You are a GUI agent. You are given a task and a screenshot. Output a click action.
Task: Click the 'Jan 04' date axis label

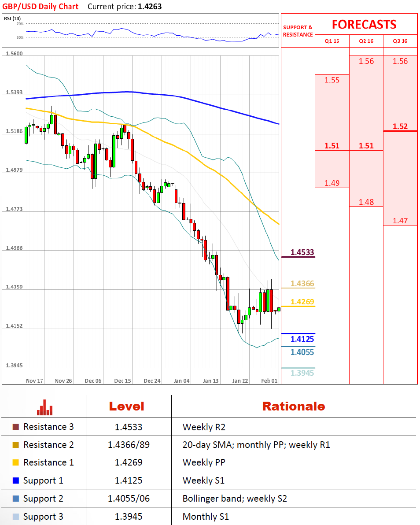click(x=181, y=381)
